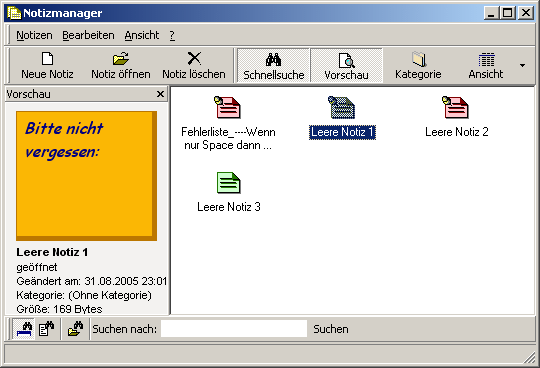Click the Ansicht toolbar grid icon
The width and height of the screenshot is (540, 368).
pos(486,60)
